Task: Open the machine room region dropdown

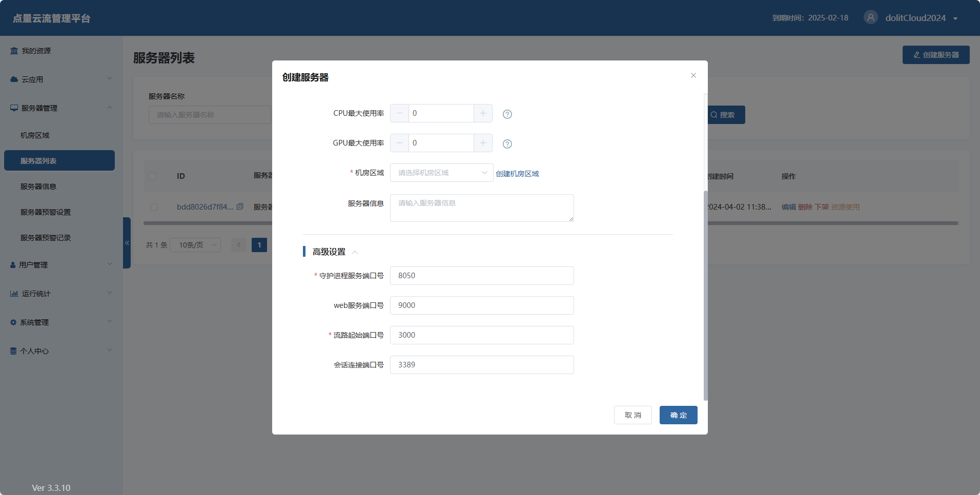Action: point(441,173)
